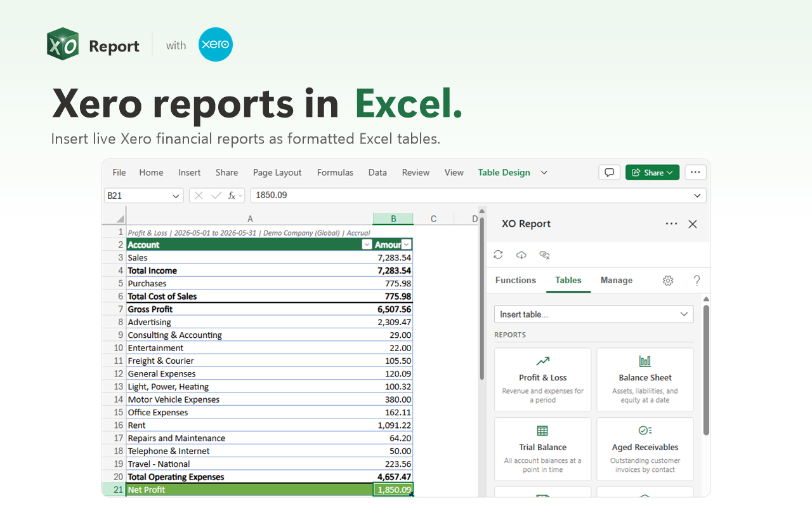Click the formula bar showing 1850.09
The height and width of the screenshot is (508, 812).
click(478, 196)
